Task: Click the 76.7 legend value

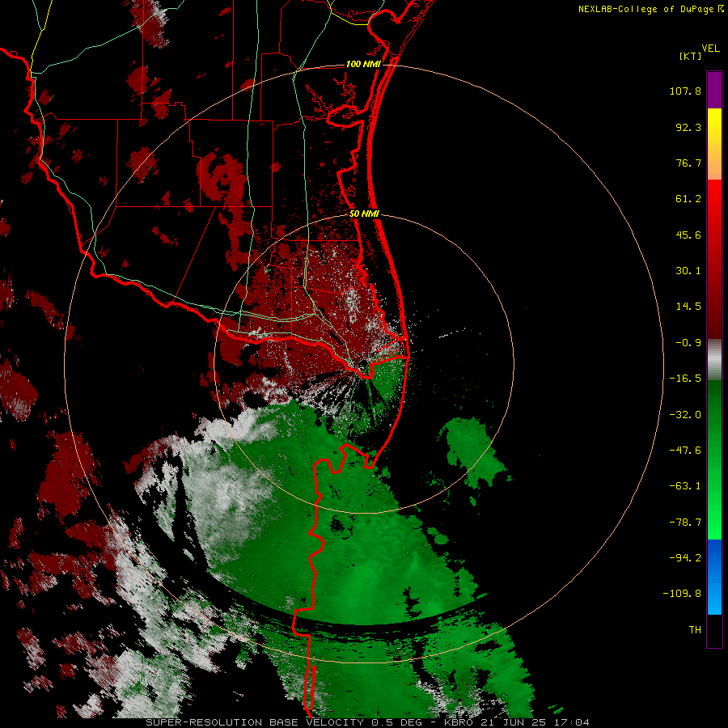Action: pyautogui.click(x=688, y=163)
